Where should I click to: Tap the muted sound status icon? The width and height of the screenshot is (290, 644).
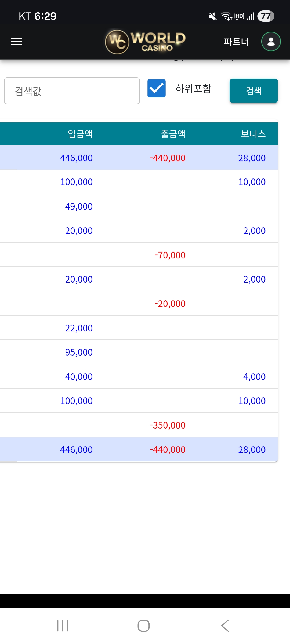[x=212, y=16]
